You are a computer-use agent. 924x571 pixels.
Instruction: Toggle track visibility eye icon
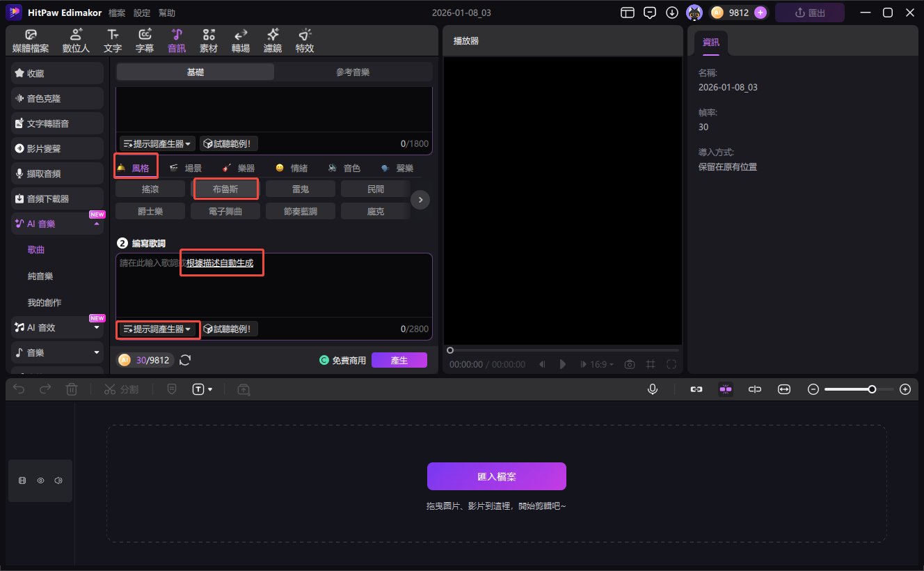point(40,480)
